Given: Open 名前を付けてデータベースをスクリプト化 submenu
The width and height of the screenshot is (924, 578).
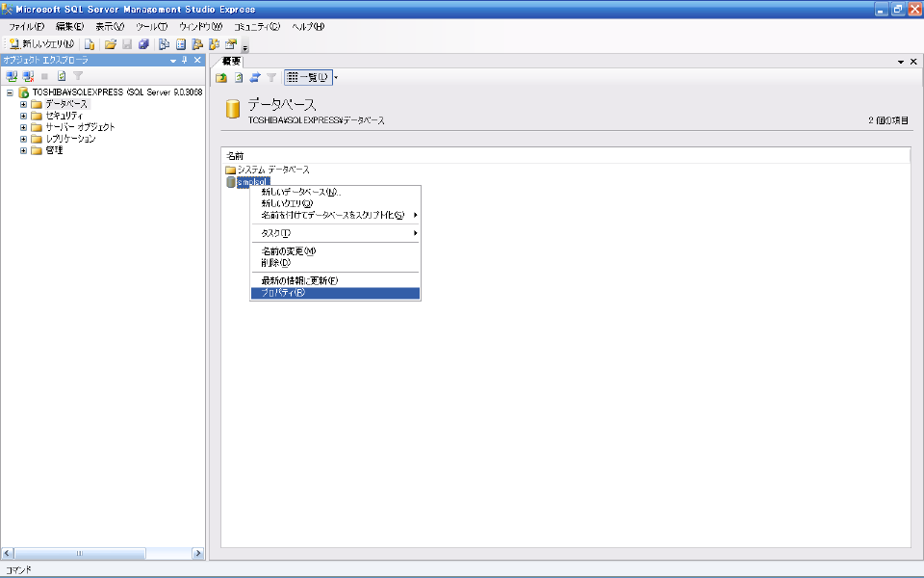Looking at the screenshot, I should point(335,215).
